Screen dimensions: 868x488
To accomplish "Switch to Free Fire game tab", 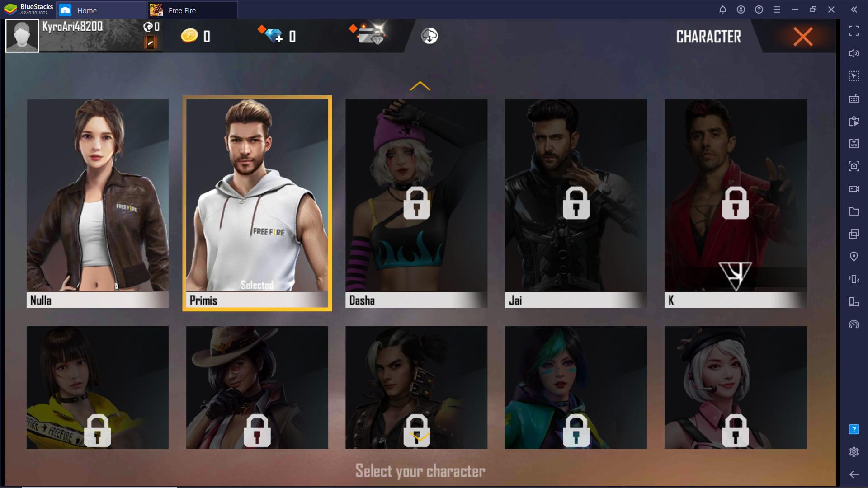I will coord(182,10).
